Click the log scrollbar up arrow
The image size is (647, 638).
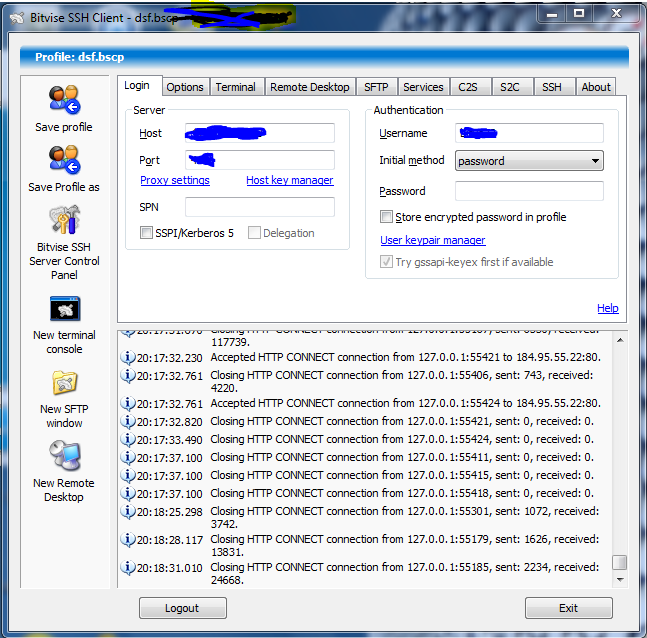[620, 340]
